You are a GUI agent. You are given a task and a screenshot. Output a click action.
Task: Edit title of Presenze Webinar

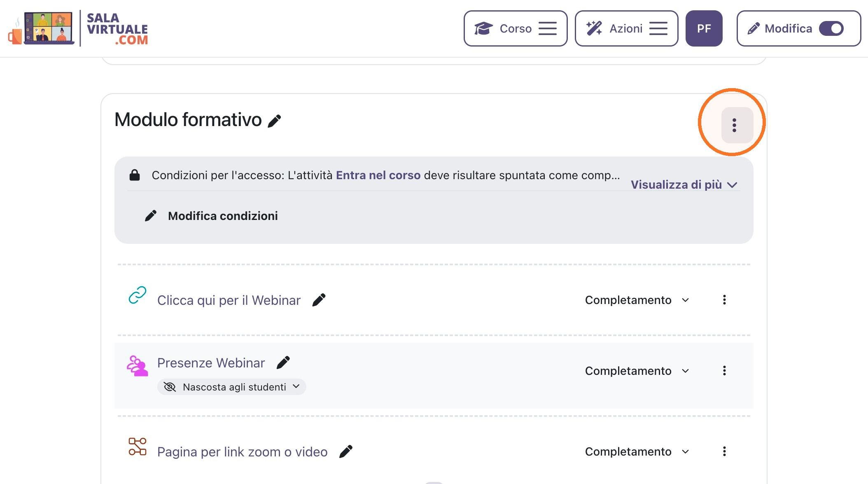pyautogui.click(x=283, y=362)
